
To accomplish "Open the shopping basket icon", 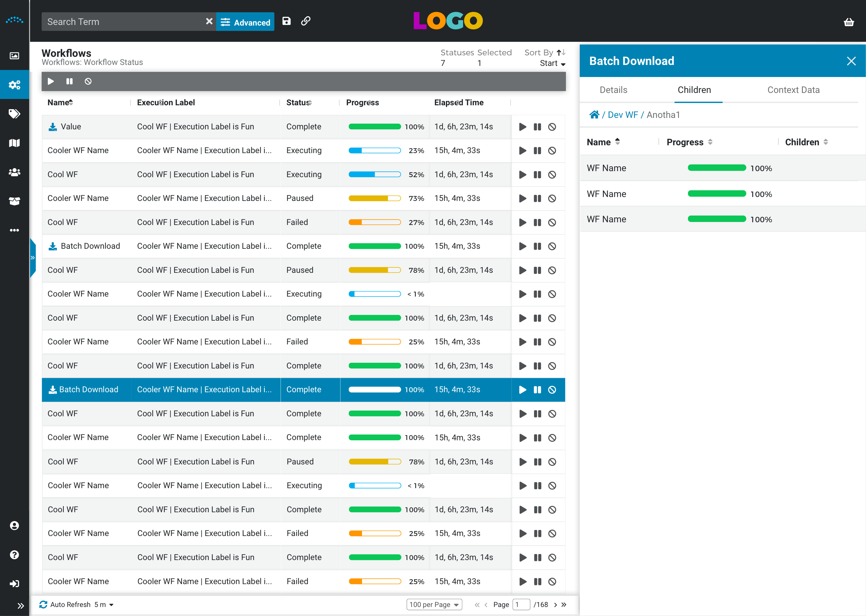I will (x=849, y=22).
